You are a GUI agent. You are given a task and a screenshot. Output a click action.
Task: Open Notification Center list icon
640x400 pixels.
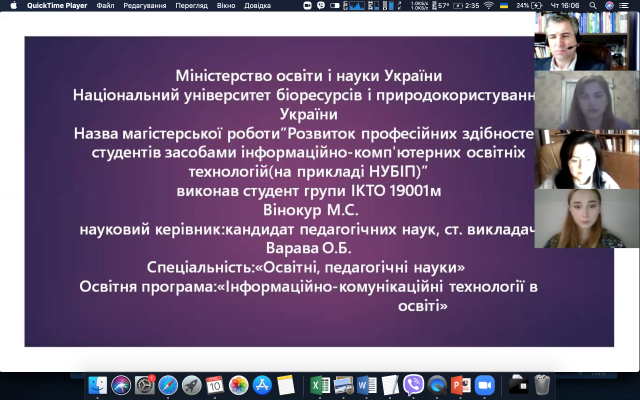point(623,5)
